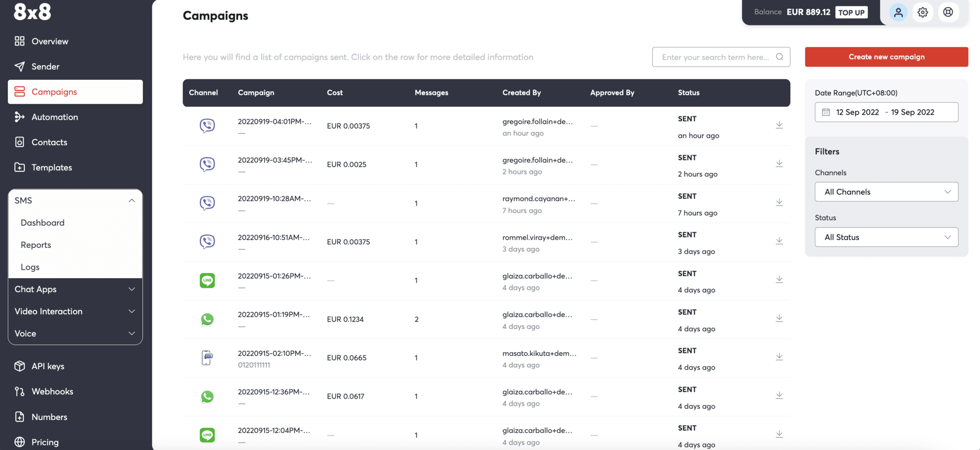This screenshot has height=450, width=980.
Task: Click the WhatsApp icon of 20220915-01:19PM campaign
Action: (207, 319)
